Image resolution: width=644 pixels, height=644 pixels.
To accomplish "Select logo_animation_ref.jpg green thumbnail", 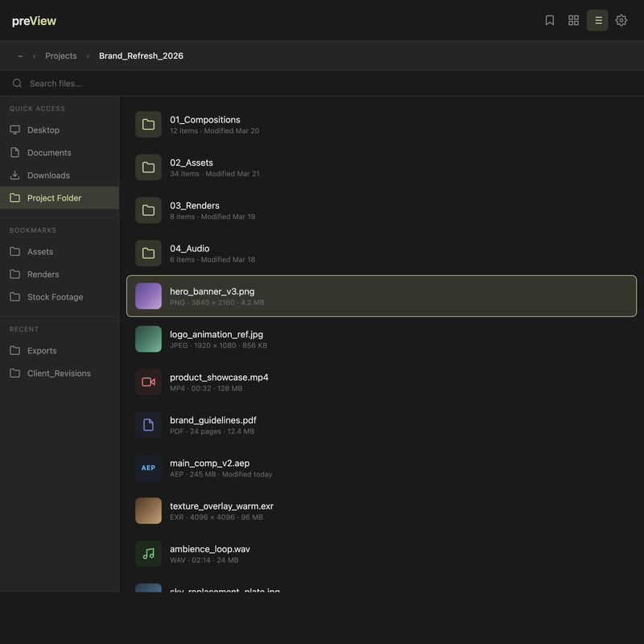I will 148,339.
